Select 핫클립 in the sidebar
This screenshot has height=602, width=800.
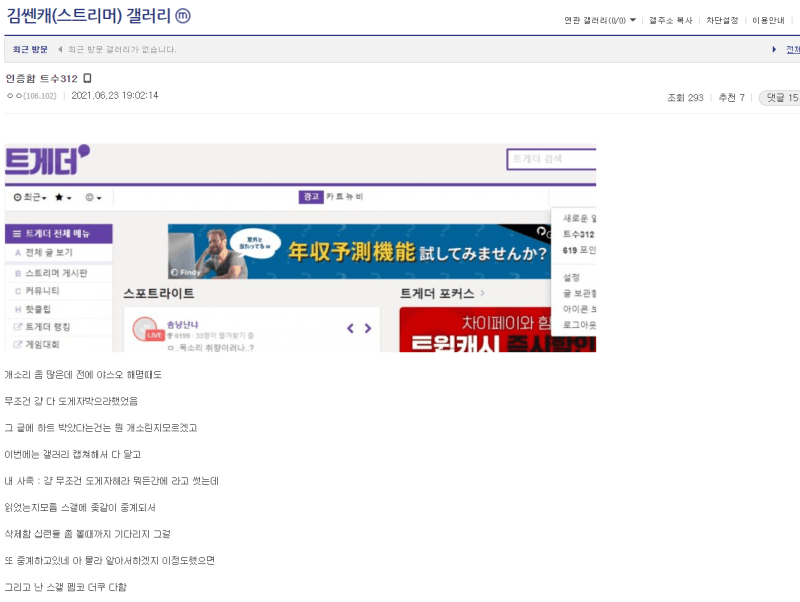tap(59, 309)
